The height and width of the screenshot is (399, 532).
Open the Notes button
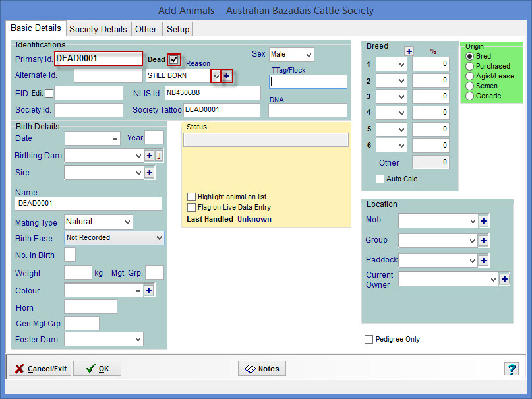point(262,369)
